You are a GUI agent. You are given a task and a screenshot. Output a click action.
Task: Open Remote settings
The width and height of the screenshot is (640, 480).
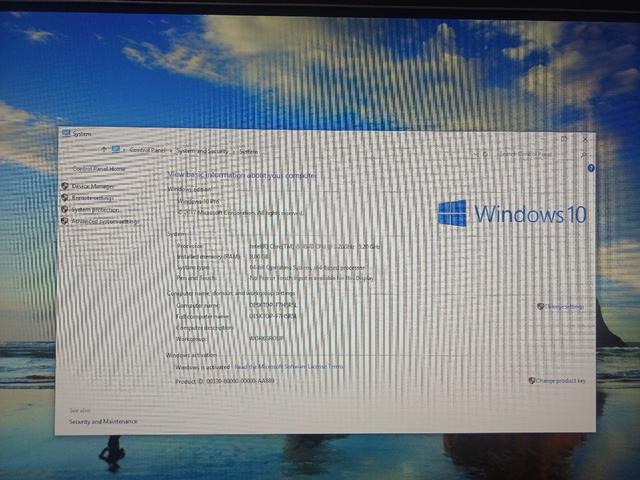click(x=92, y=198)
